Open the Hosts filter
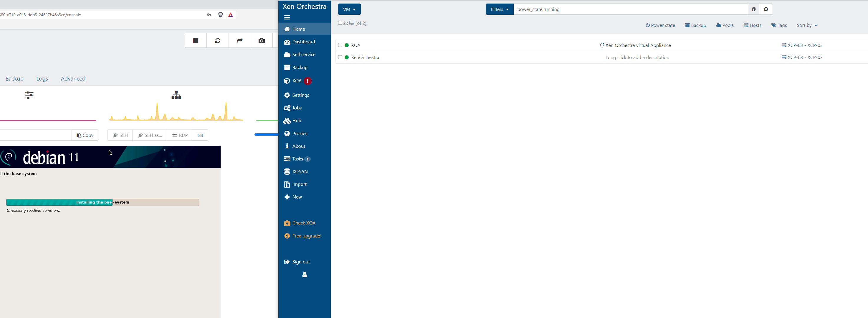Screen dimensions: 868x318 753,25
